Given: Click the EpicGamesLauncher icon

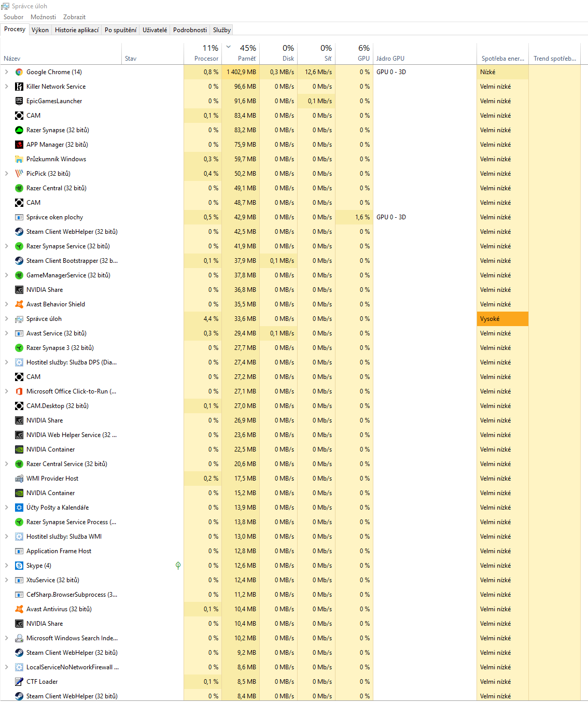Looking at the screenshot, I should pos(19,101).
